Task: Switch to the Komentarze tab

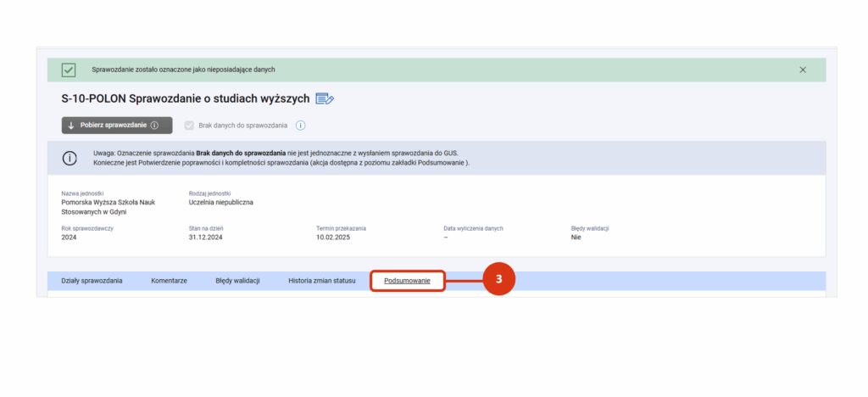Action: 169,281
